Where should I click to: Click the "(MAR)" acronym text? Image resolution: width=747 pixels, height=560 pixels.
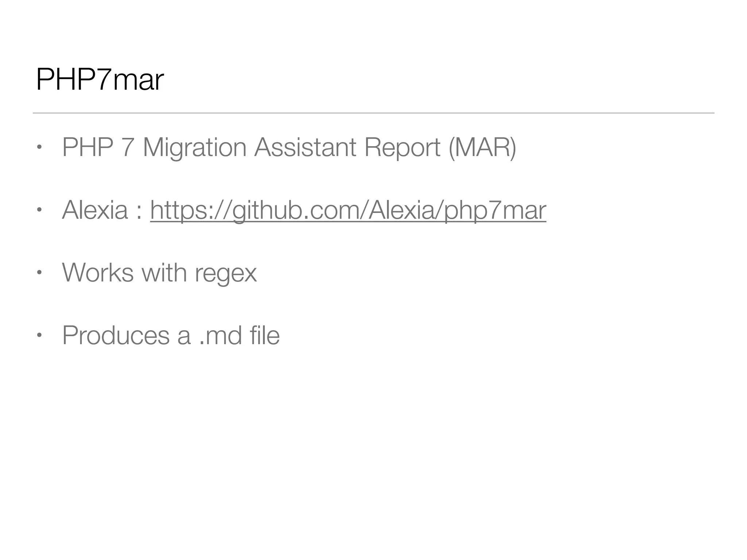coord(482,148)
